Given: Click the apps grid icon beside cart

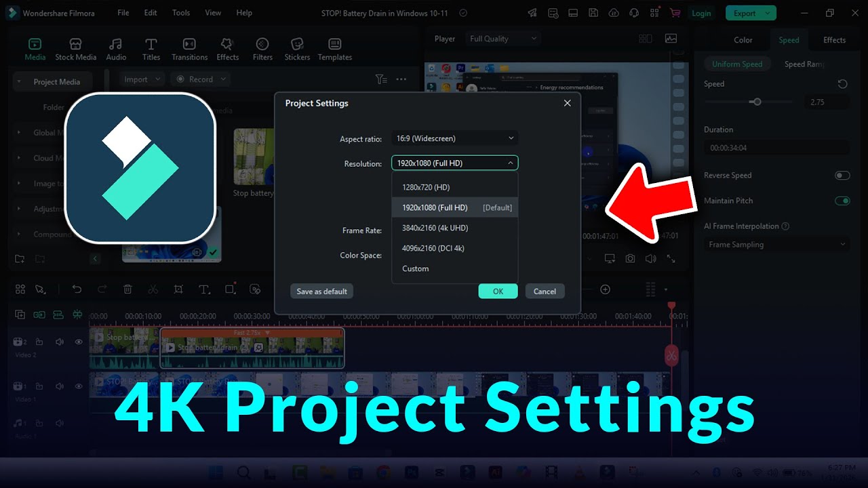Looking at the screenshot, I should pyautogui.click(x=654, y=13).
